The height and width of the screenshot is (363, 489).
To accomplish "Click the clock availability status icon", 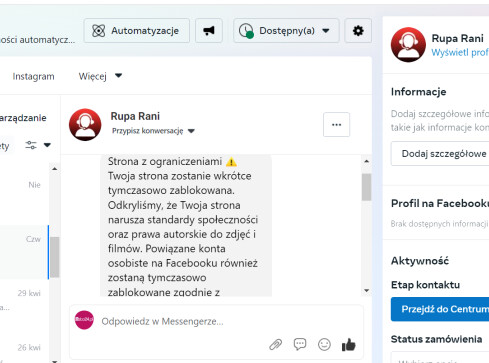I will click(246, 31).
